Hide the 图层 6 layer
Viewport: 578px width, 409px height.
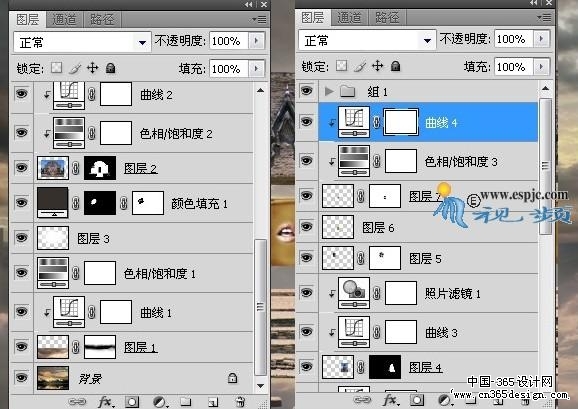coord(306,226)
